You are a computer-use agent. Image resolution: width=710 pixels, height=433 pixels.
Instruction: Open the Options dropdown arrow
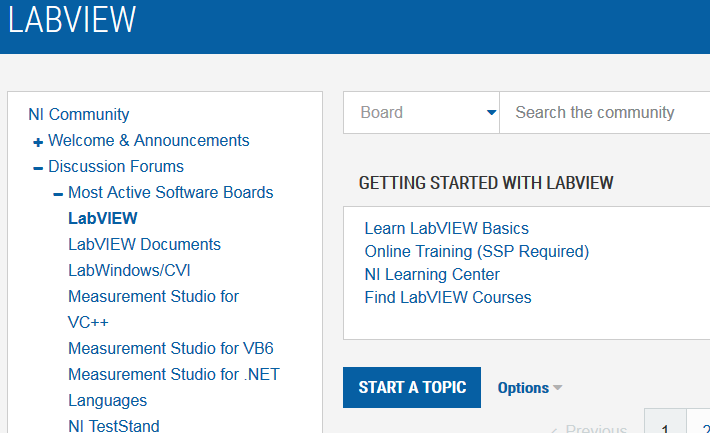tap(558, 388)
